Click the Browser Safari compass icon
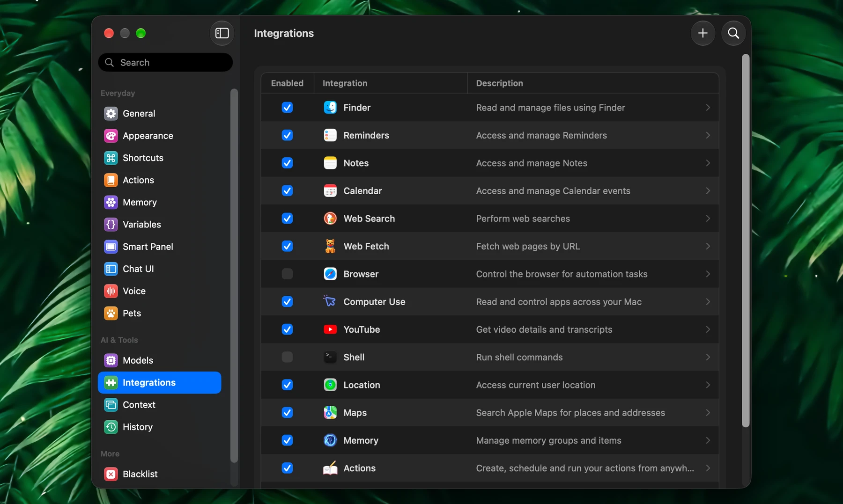 click(330, 274)
